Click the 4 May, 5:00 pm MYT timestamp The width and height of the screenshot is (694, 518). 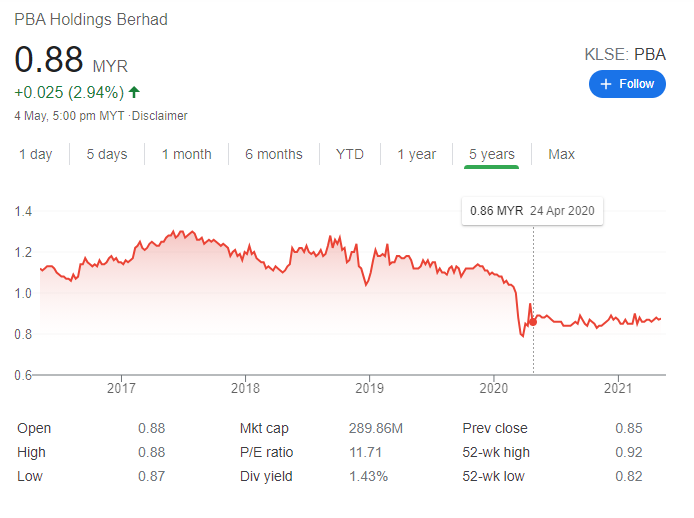point(69,116)
